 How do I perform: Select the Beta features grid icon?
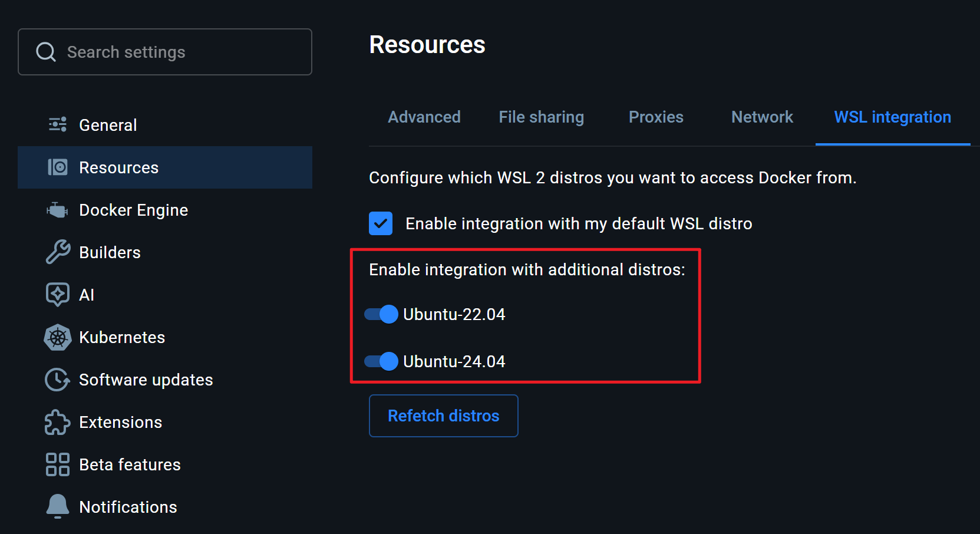pyautogui.click(x=57, y=464)
